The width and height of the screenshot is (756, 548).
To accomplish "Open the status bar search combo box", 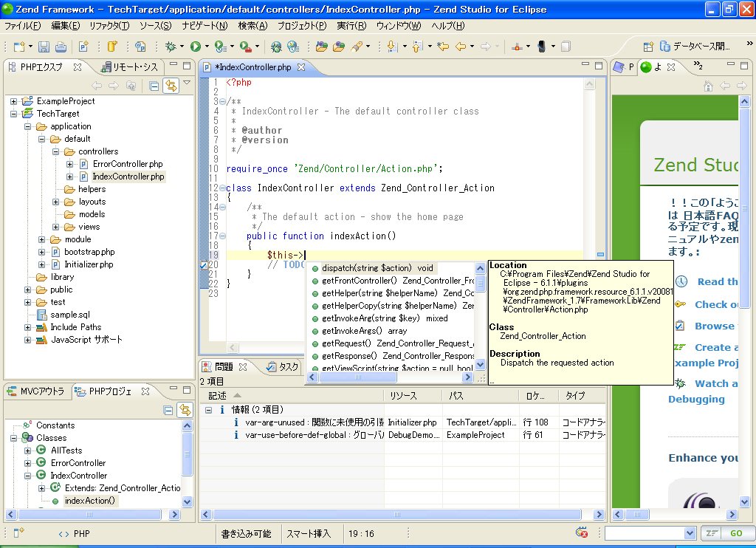I will (x=650, y=533).
